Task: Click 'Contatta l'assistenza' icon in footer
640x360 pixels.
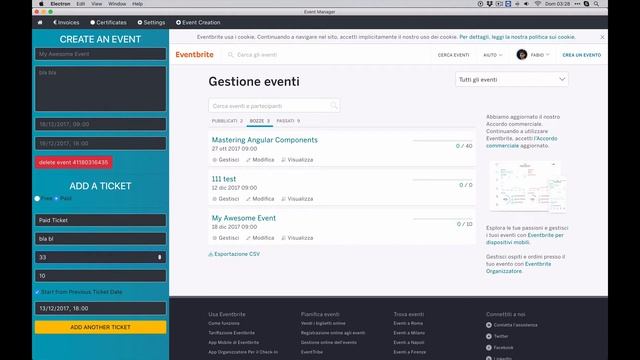Action: (x=489, y=325)
